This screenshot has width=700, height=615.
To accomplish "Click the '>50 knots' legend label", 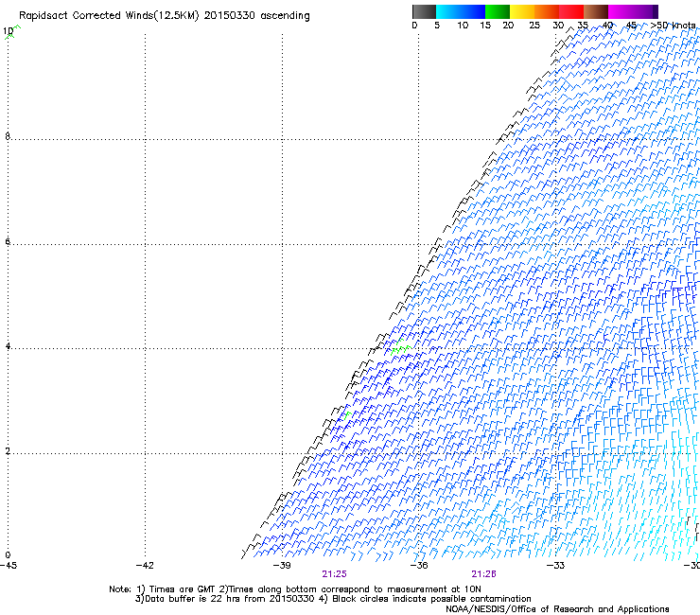I will (673, 26).
